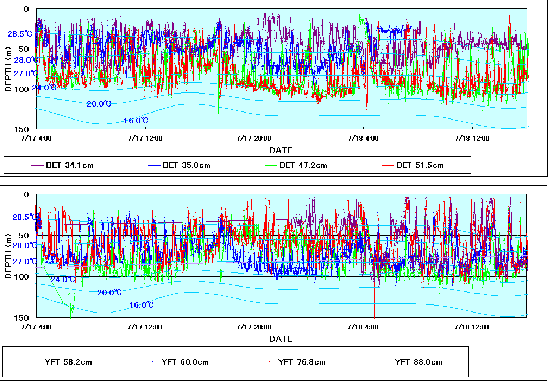Click the '7/17 4:00' tick label in YFT chart
The width and height of the screenshot is (548, 386).
36,327
